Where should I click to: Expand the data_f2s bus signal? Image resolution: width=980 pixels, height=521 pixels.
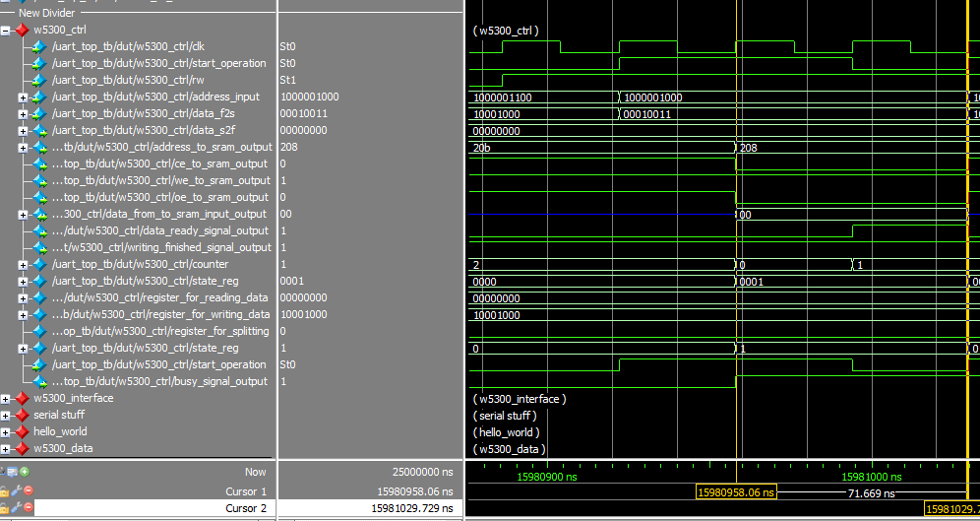pyautogui.click(x=23, y=114)
